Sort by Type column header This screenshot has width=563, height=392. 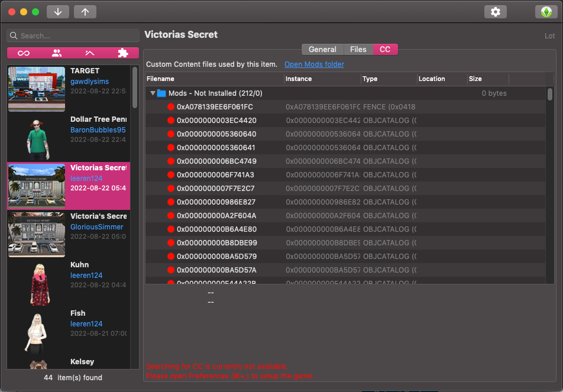pos(389,79)
